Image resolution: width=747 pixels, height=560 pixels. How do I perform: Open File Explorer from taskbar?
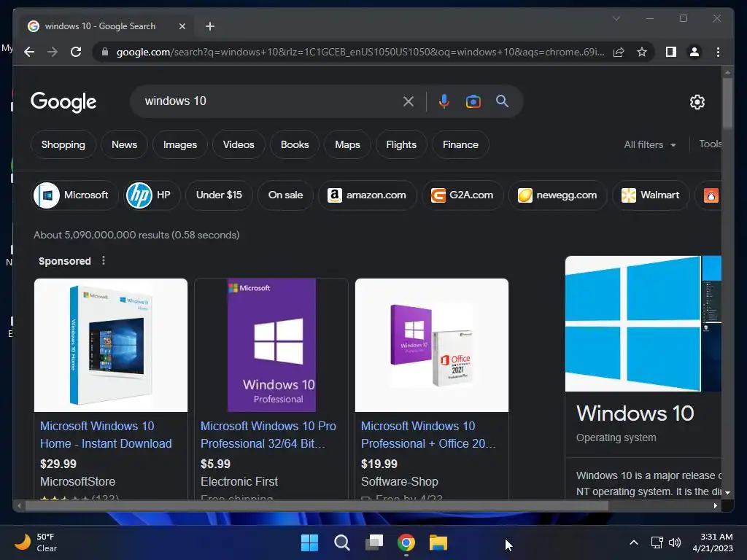(x=438, y=542)
